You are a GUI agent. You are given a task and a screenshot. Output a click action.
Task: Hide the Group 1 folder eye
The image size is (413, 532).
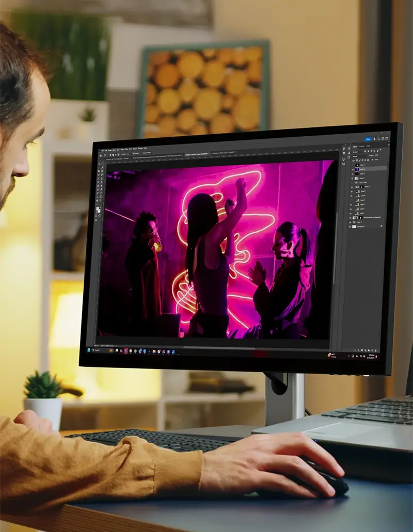[352, 187]
